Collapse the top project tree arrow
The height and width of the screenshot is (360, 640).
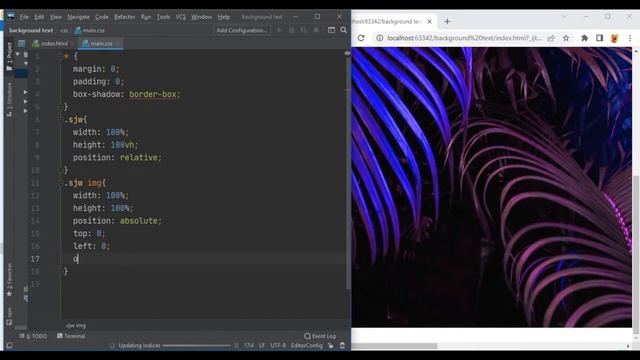(18, 54)
